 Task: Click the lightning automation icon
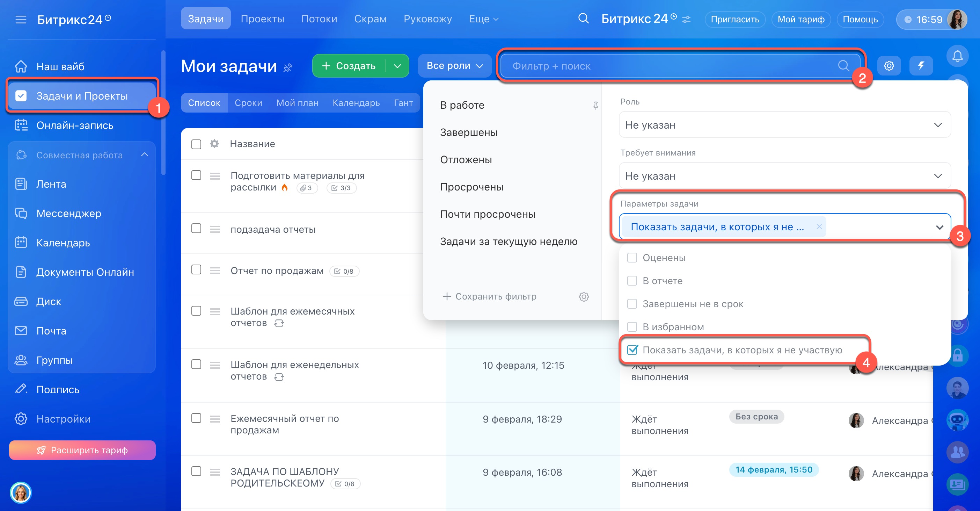921,65
